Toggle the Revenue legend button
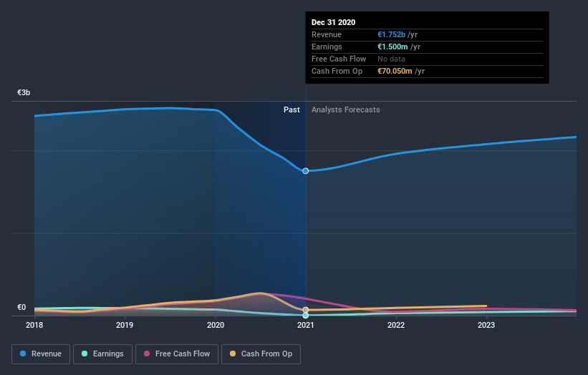 pyautogui.click(x=41, y=354)
